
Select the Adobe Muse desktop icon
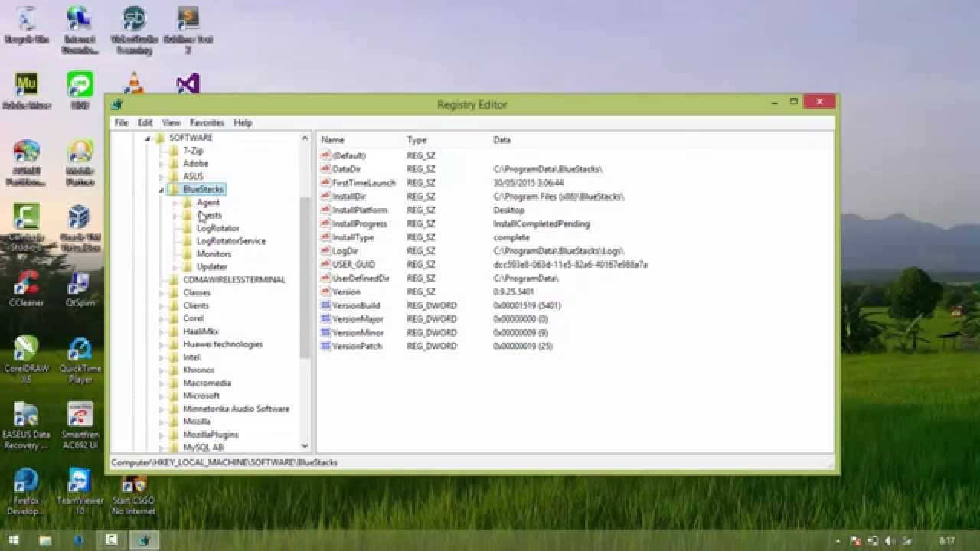click(27, 92)
